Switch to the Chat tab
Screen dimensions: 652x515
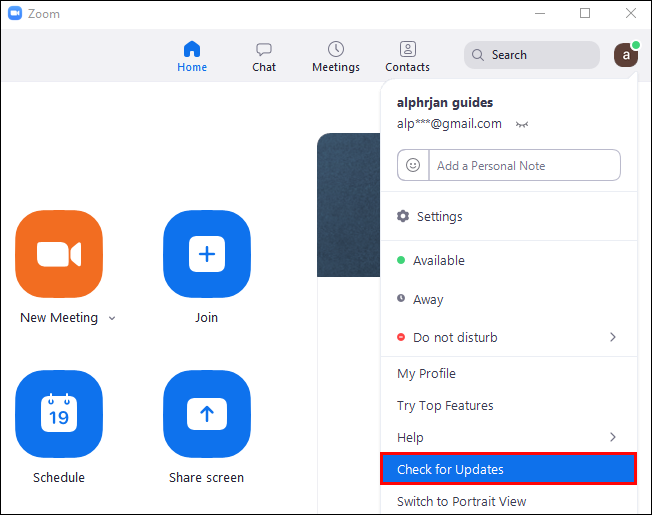[x=264, y=57]
